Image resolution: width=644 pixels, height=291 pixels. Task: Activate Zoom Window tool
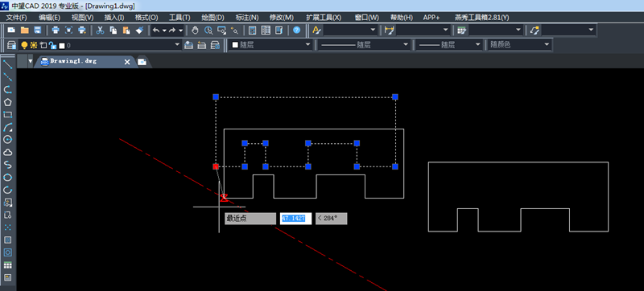222,30
